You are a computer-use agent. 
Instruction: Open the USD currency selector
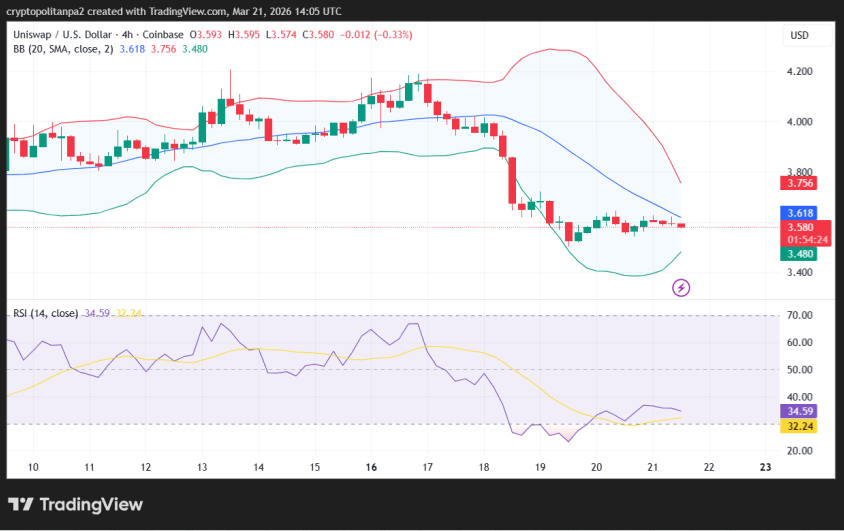click(799, 35)
